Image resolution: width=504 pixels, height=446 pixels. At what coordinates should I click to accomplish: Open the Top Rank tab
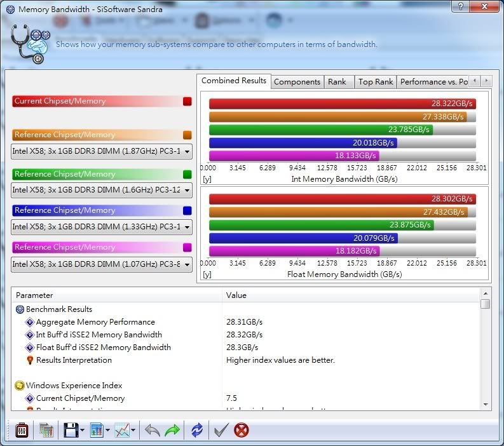(376, 82)
